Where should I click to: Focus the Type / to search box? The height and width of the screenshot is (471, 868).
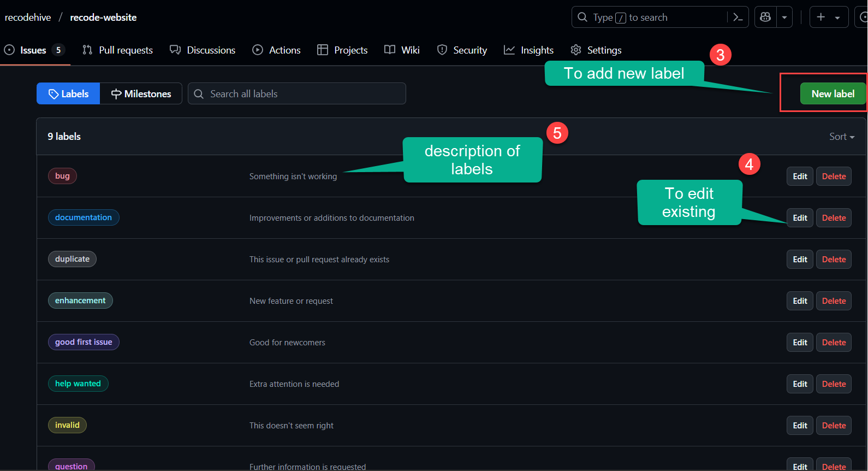[x=650, y=17]
